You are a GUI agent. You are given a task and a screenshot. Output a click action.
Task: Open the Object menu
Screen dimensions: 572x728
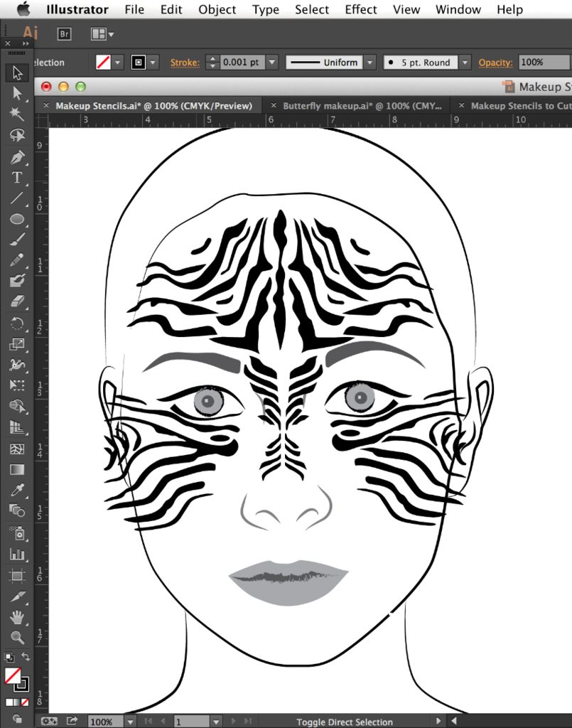coord(217,9)
